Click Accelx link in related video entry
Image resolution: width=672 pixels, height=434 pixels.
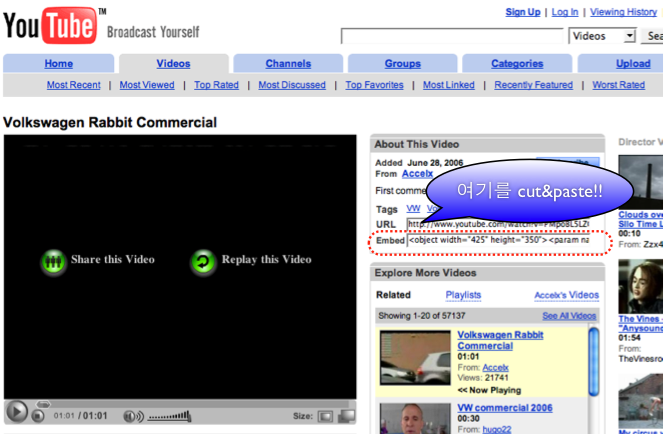pyautogui.click(x=495, y=368)
